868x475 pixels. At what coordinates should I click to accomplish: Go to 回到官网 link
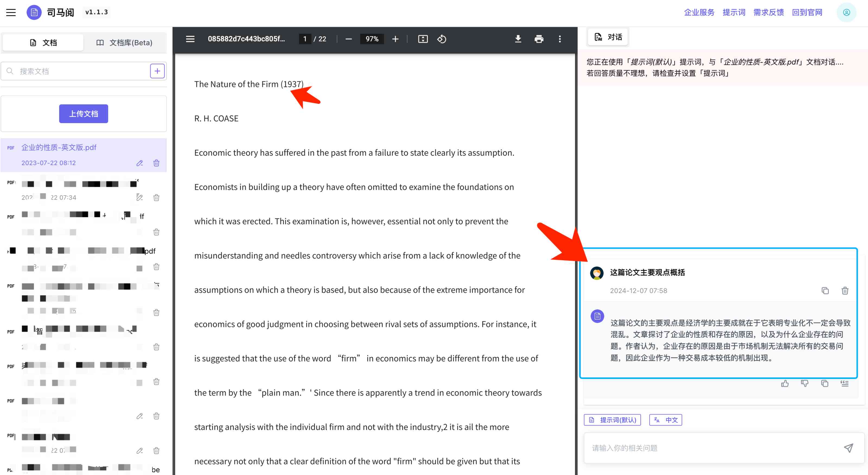tap(807, 12)
